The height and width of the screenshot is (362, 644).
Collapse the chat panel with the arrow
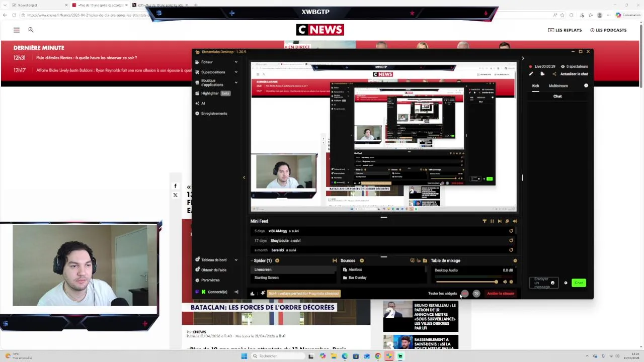523,58
